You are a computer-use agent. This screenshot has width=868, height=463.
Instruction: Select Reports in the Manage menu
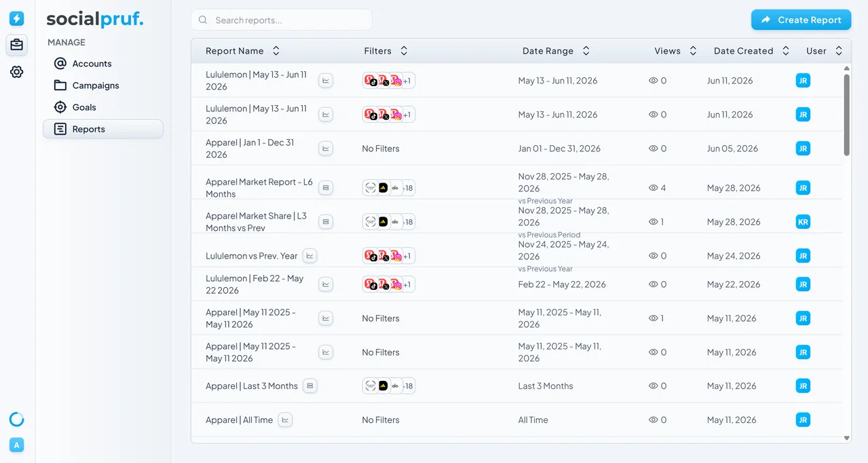(x=103, y=129)
